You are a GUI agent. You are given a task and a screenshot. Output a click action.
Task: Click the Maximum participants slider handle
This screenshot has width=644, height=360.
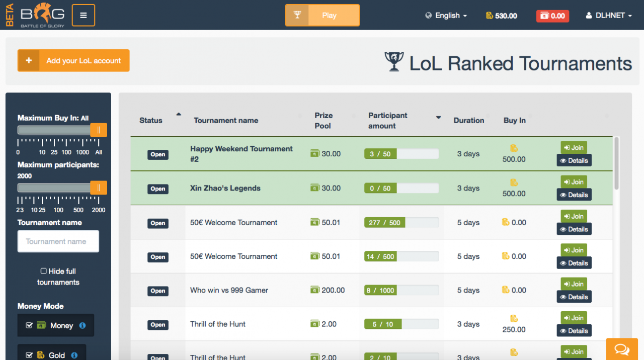pyautogui.click(x=99, y=188)
